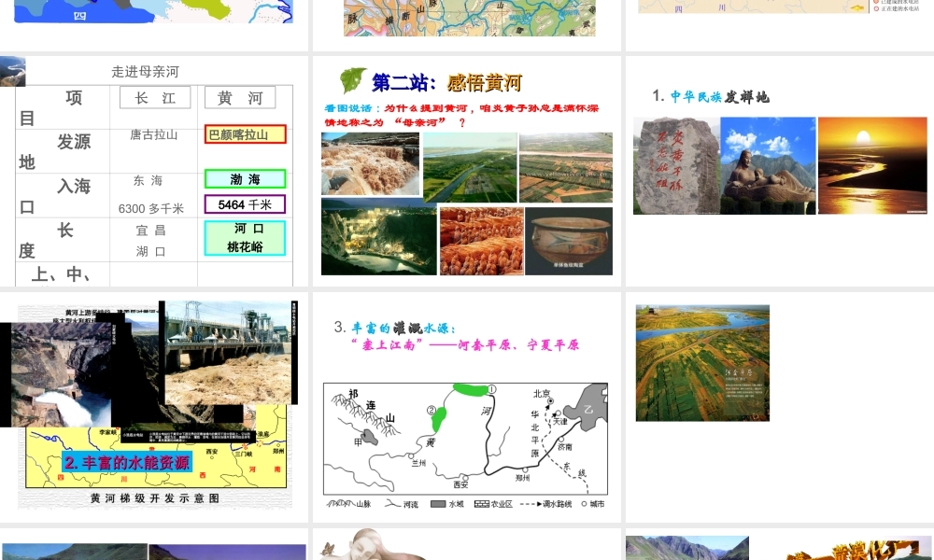The height and width of the screenshot is (560, 934).
Task: Click the Hukou waterfall photo
Action: (x=371, y=163)
